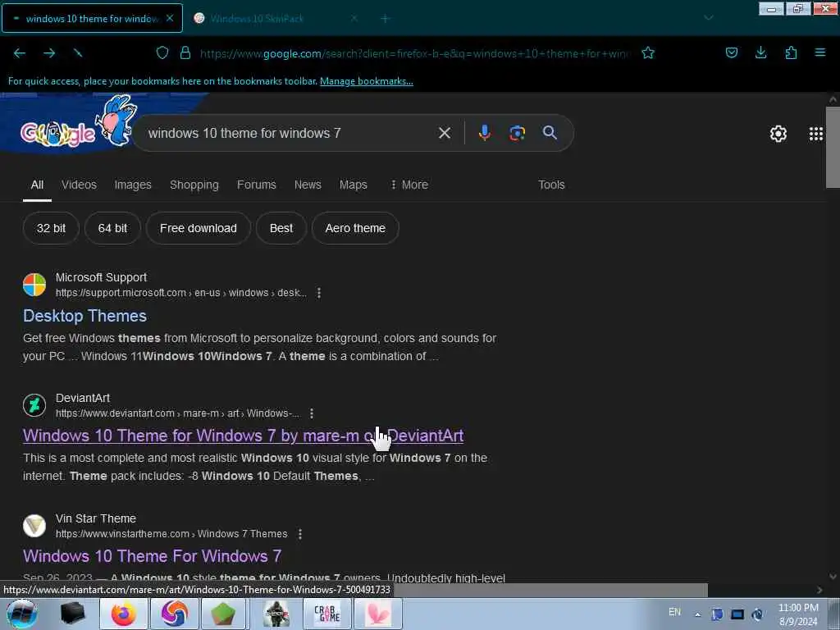Viewport: 840px width, 630px height.
Task: Open Firefox from the taskbar
Action: click(x=124, y=614)
